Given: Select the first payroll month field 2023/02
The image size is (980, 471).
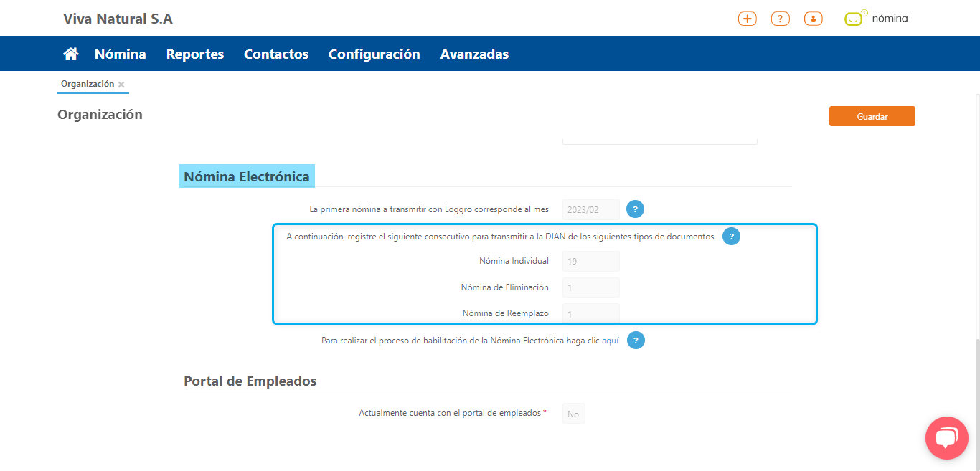Looking at the screenshot, I should [590, 210].
